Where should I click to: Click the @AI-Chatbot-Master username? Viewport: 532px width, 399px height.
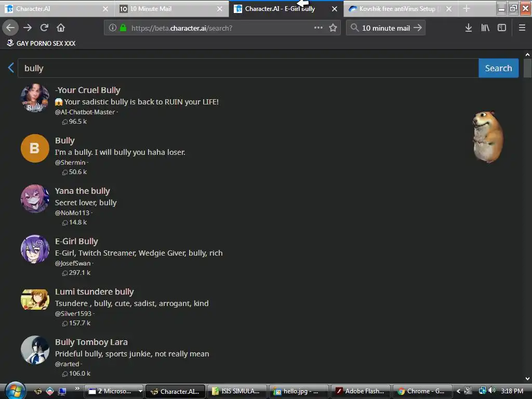pos(85,112)
